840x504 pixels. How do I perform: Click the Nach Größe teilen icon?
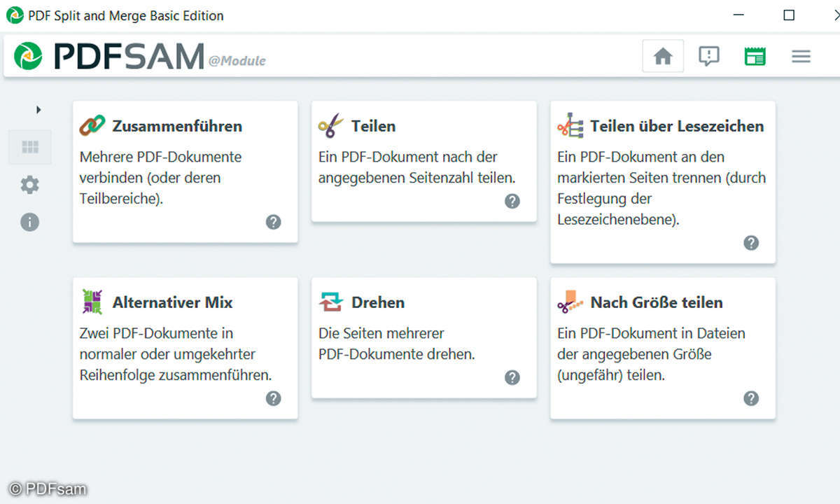pyautogui.click(x=570, y=302)
